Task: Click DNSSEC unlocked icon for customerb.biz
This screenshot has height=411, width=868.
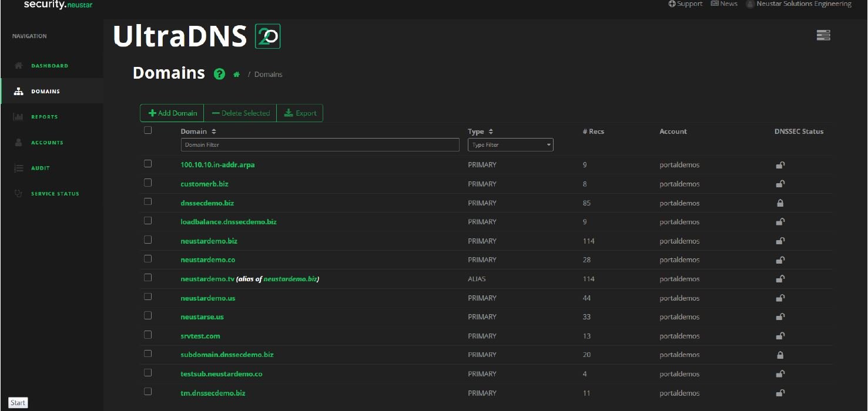Action: pos(780,184)
